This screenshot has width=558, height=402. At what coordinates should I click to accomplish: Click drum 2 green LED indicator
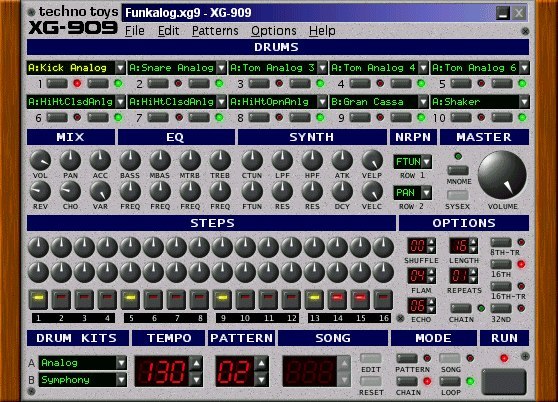[x=219, y=84]
